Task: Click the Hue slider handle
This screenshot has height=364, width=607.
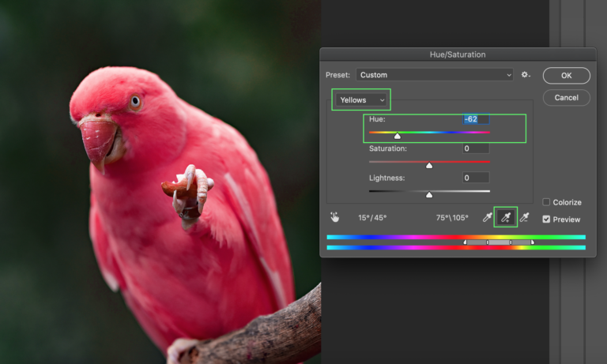Action: [x=398, y=136]
